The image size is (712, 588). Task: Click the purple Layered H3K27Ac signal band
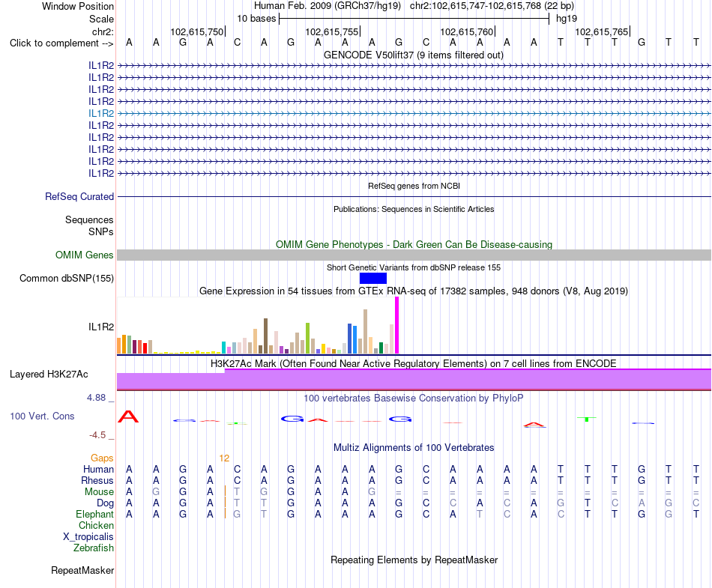click(x=414, y=379)
